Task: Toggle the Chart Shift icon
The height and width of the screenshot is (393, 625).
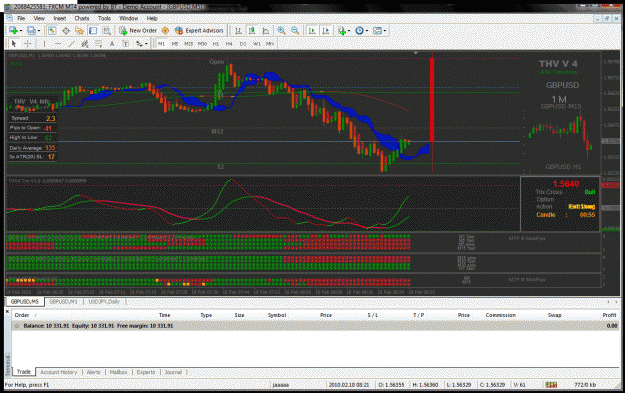Action: [326, 31]
